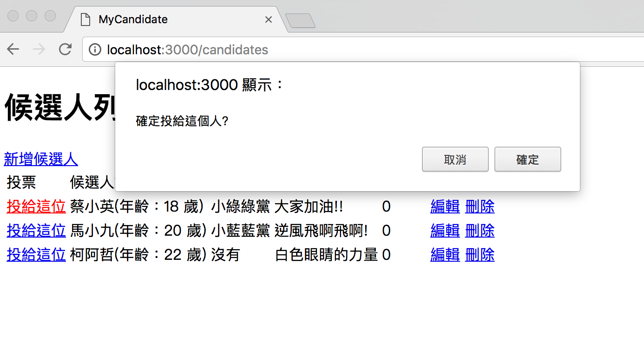Vote for 馬小九 via 投給這位

point(36,231)
